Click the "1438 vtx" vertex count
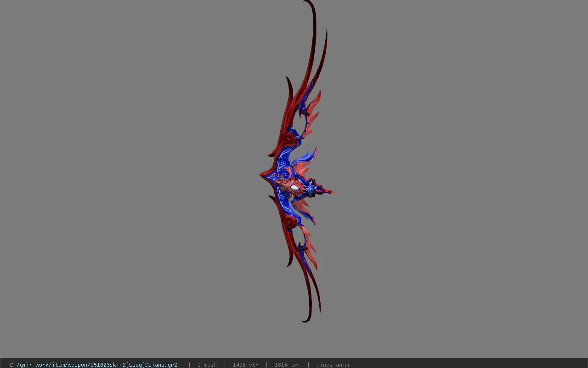 point(246,365)
